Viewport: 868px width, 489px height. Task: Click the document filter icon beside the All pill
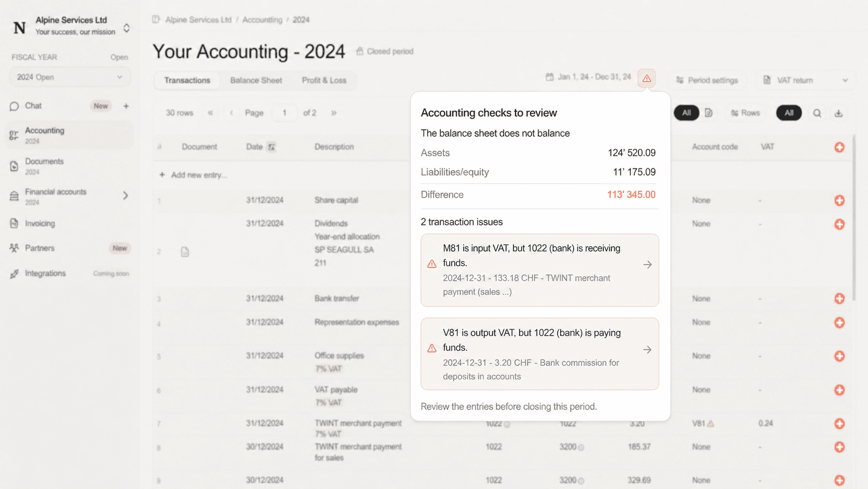pyautogui.click(x=709, y=113)
